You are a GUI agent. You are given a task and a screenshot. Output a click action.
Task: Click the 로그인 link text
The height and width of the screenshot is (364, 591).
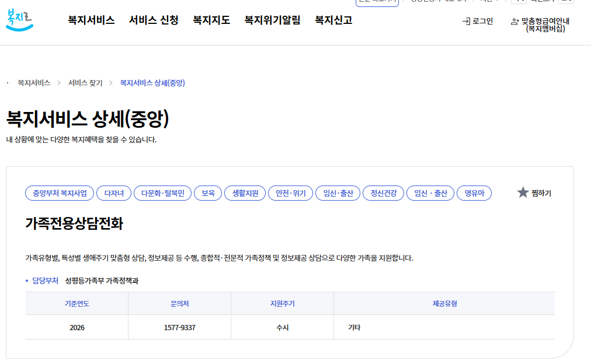pyautogui.click(x=483, y=22)
